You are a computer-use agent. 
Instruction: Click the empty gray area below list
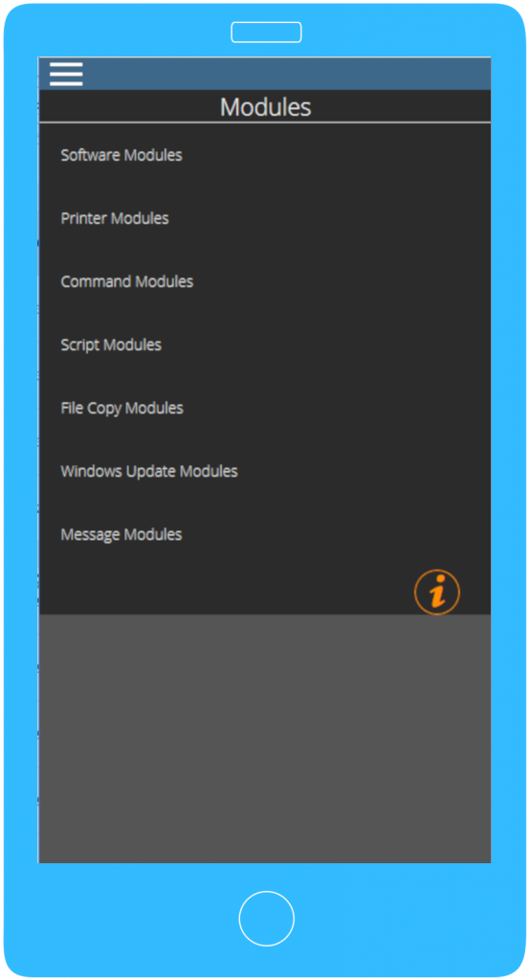point(265,738)
